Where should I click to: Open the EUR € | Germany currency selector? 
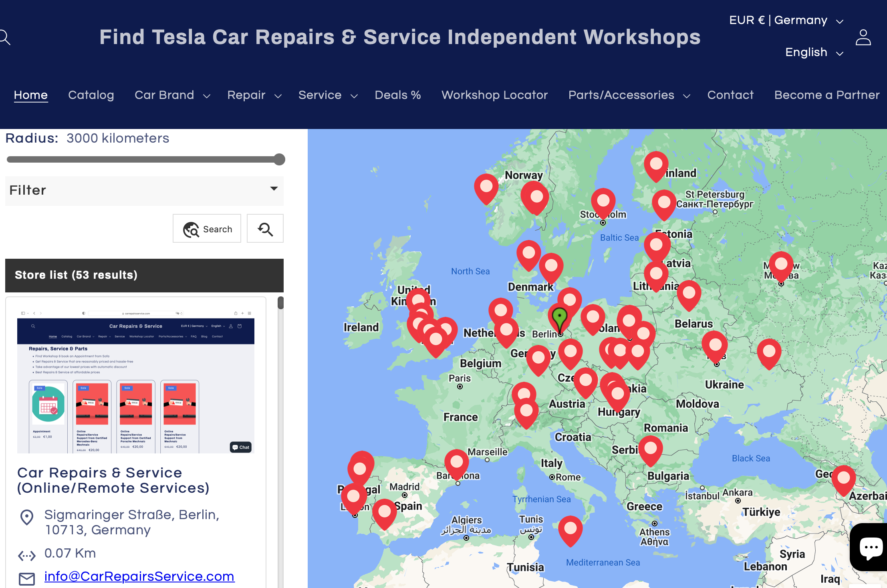click(786, 20)
